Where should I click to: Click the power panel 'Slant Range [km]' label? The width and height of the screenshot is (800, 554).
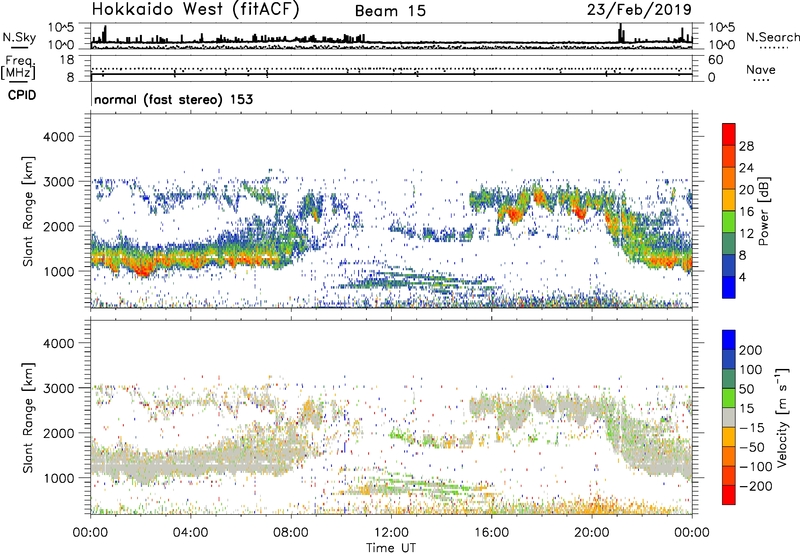tap(28, 211)
